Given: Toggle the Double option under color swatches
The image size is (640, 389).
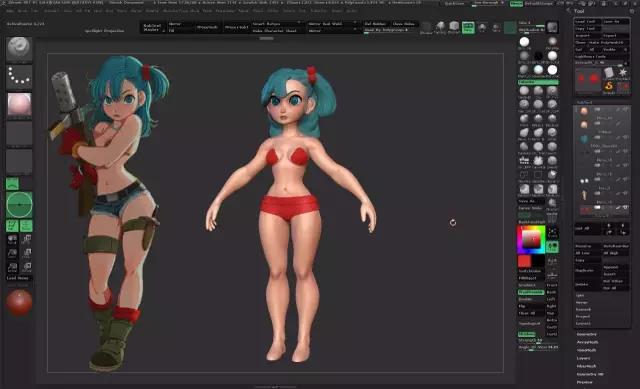Looking at the screenshot, I should pyautogui.click(x=531, y=299).
